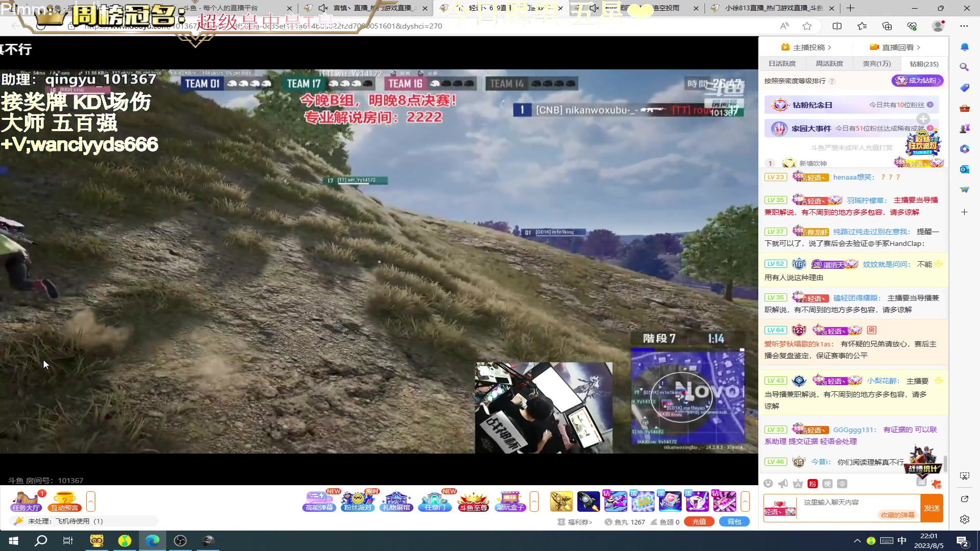Open Edge sidebar Outlook icon
This screenshot has height=551, width=980.
964,169
